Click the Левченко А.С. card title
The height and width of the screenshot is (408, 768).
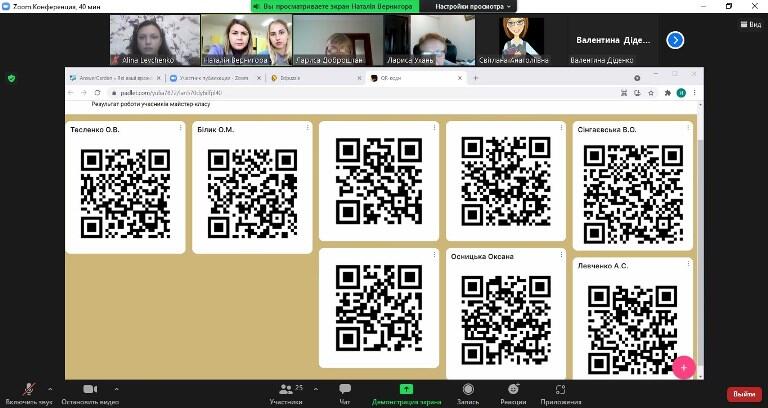pos(602,266)
